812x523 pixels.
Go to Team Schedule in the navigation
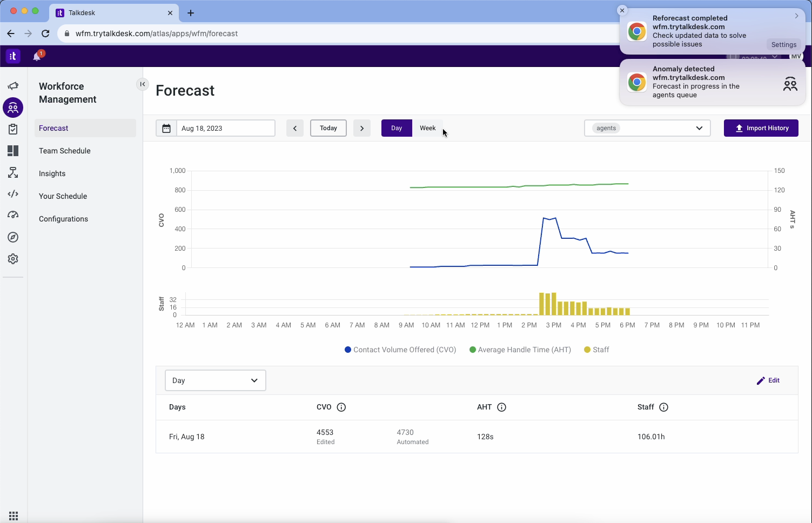tap(64, 151)
